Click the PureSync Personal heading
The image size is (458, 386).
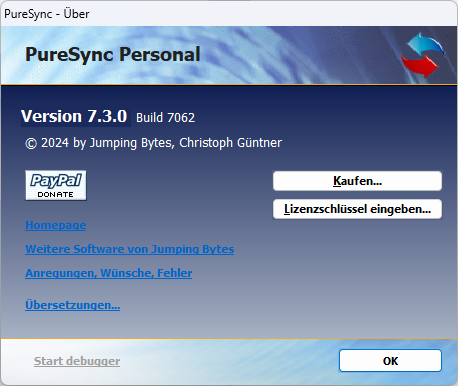point(113,54)
